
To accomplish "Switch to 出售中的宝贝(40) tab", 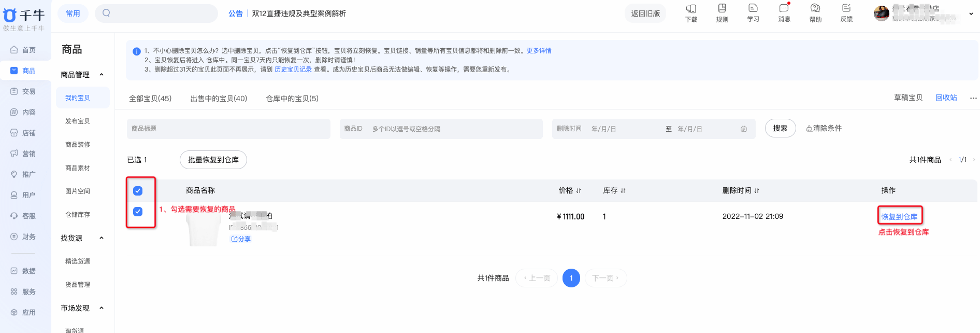I will pyautogui.click(x=219, y=99).
